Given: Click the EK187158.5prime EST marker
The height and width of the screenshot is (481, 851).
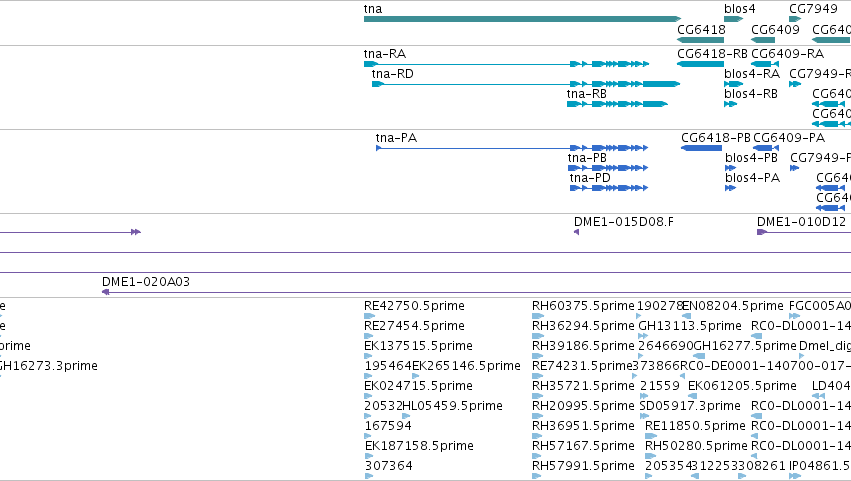Looking at the screenshot, I should pos(368,456).
